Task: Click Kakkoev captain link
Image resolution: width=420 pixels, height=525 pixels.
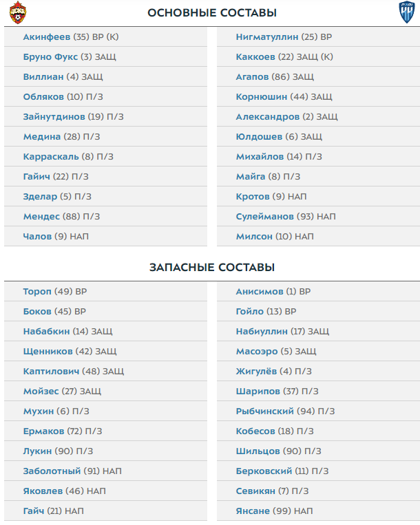Action: tap(256, 57)
